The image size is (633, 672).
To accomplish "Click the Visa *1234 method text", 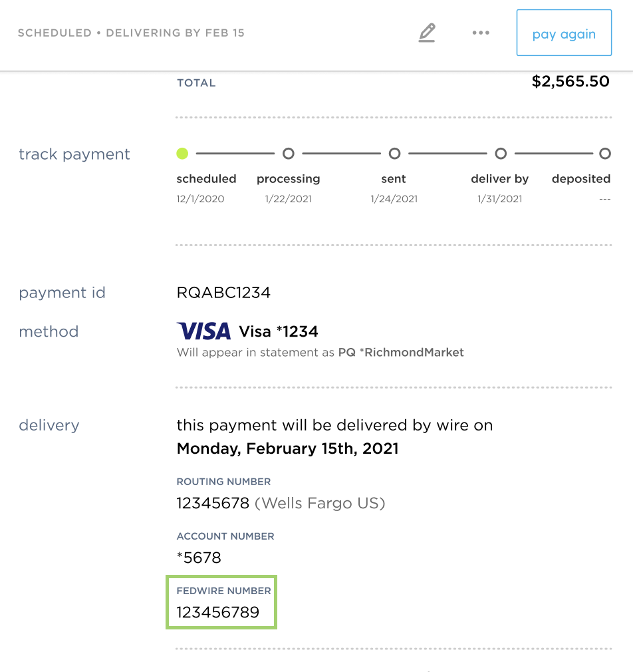I will (278, 331).
